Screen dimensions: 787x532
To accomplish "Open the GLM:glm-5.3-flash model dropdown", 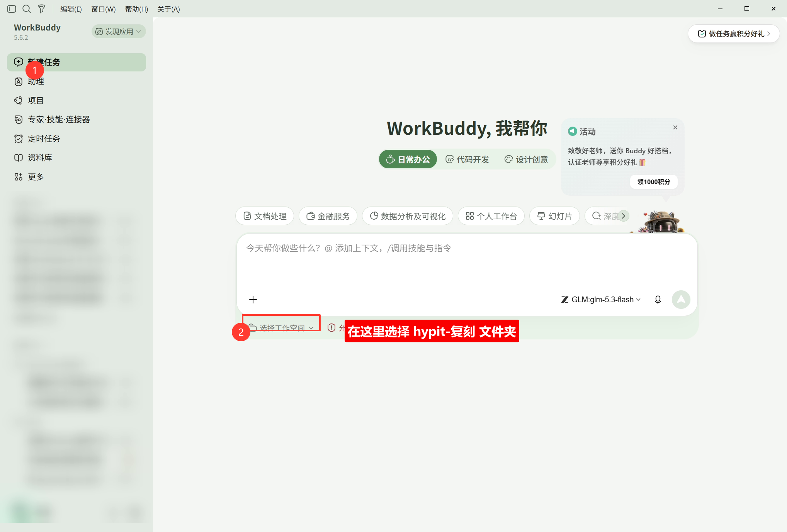I will (x=601, y=300).
